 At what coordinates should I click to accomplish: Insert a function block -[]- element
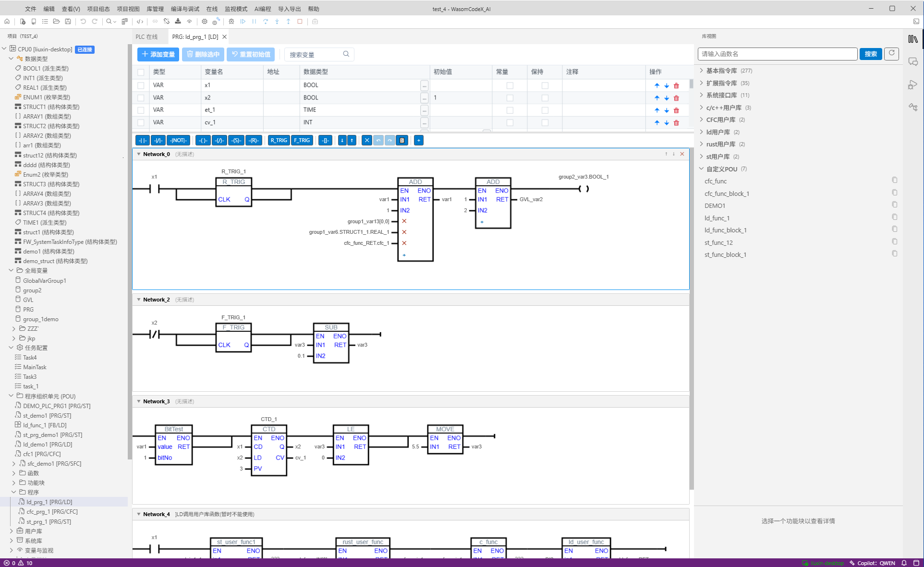(x=325, y=140)
